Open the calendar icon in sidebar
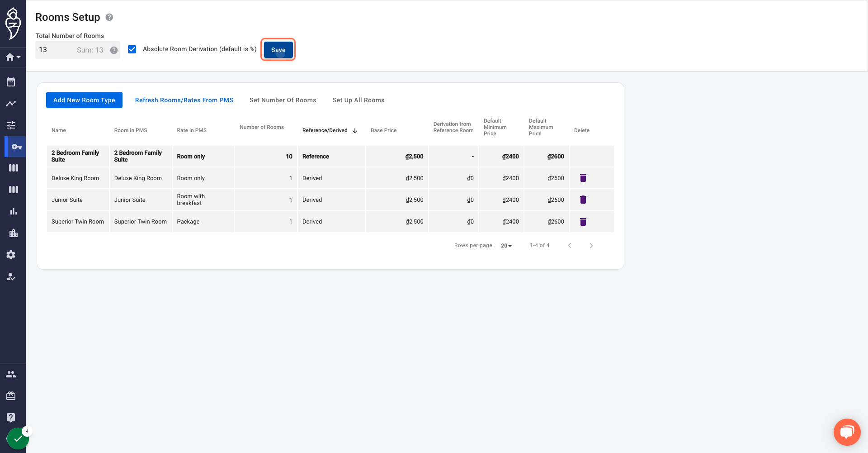This screenshot has height=453, width=868. click(11, 82)
